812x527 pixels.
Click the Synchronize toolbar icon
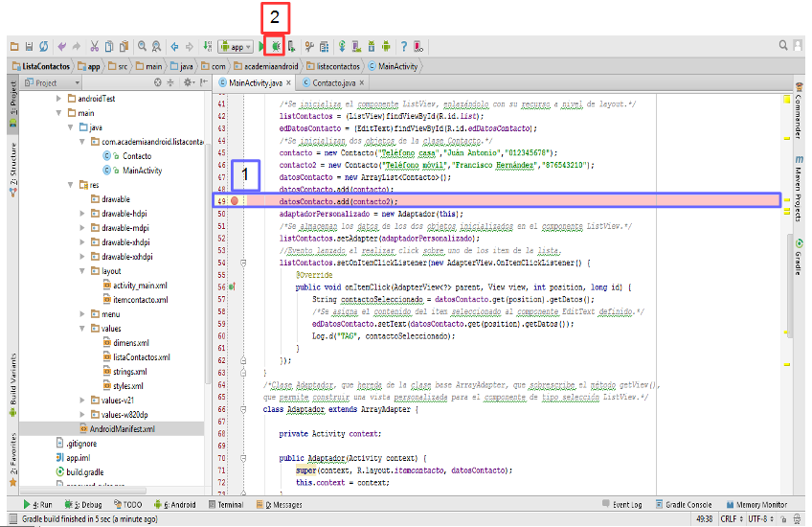(44, 47)
